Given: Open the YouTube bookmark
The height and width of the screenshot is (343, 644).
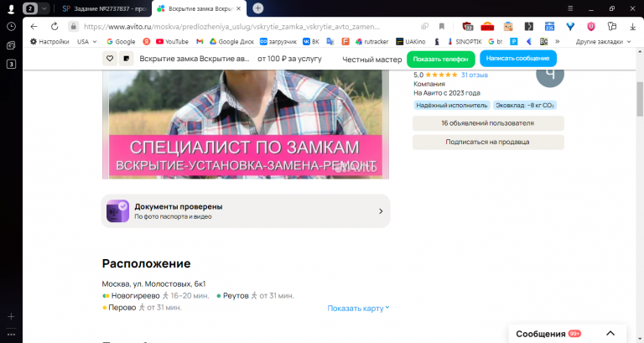Looking at the screenshot, I should [172, 41].
